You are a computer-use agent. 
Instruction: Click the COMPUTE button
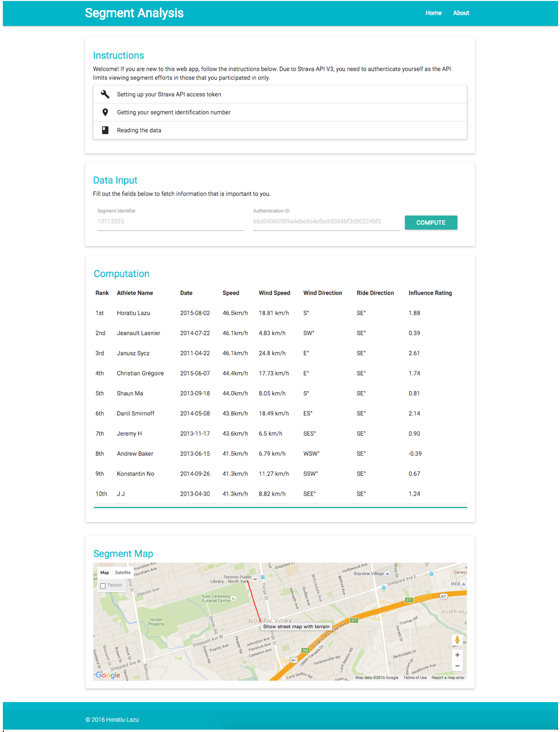[x=431, y=223]
